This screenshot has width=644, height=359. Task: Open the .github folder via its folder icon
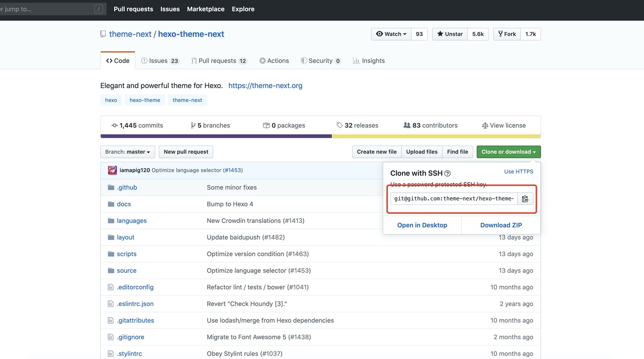pos(110,187)
